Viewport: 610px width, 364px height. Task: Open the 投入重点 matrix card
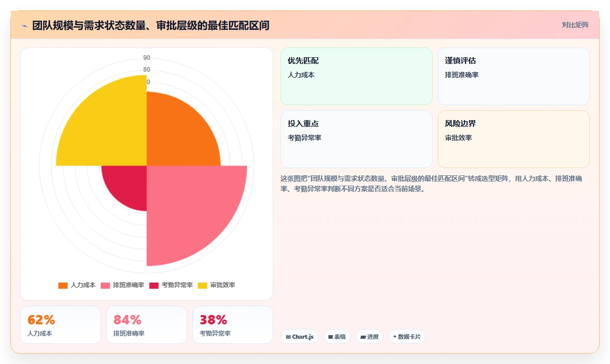click(x=356, y=139)
